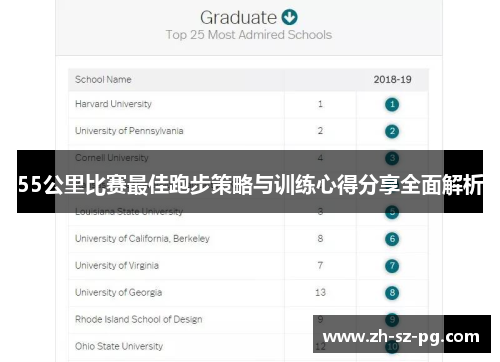Click the rank 2 circle badge
The width and height of the screenshot is (500, 362).
point(392,131)
